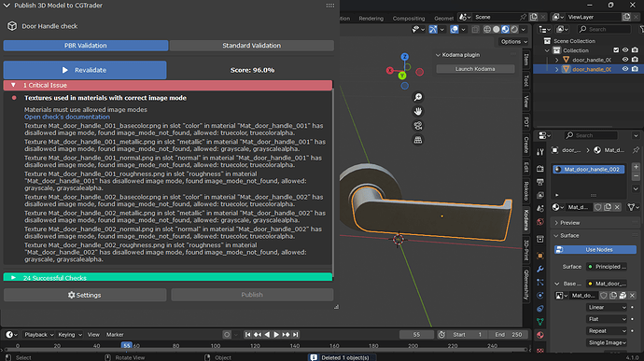Open the Rendering workspace tab
The image size is (644, 361).
(x=371, y=19)
